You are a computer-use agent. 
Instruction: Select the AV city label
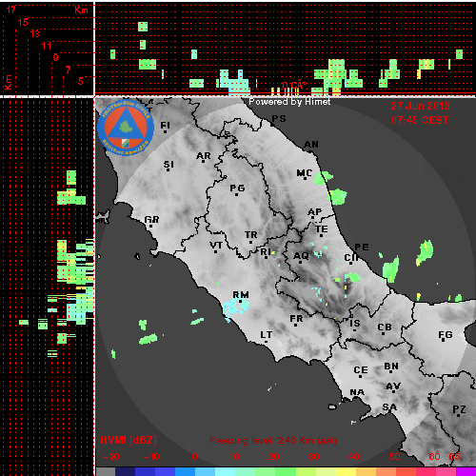[393, 387]
